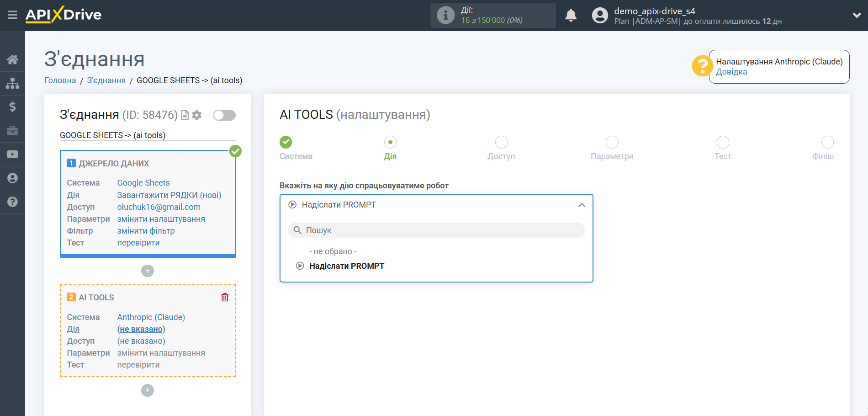Click the copy document icon beside the connection ID

pyautogui.click(x=185, y=115)
